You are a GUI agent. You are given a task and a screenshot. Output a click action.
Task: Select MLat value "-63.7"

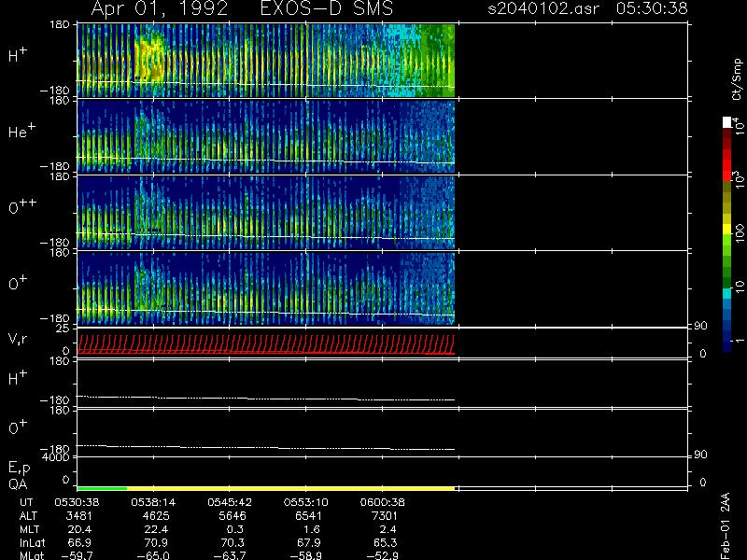(x=229, y=555)
